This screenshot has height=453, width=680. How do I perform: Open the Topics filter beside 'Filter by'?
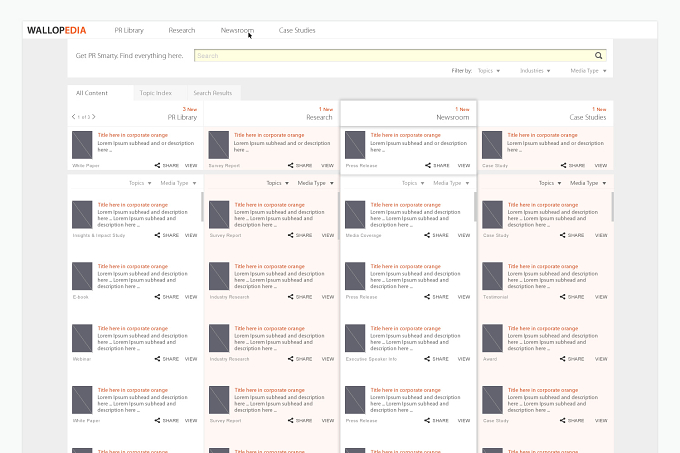(x=489, y=71)
